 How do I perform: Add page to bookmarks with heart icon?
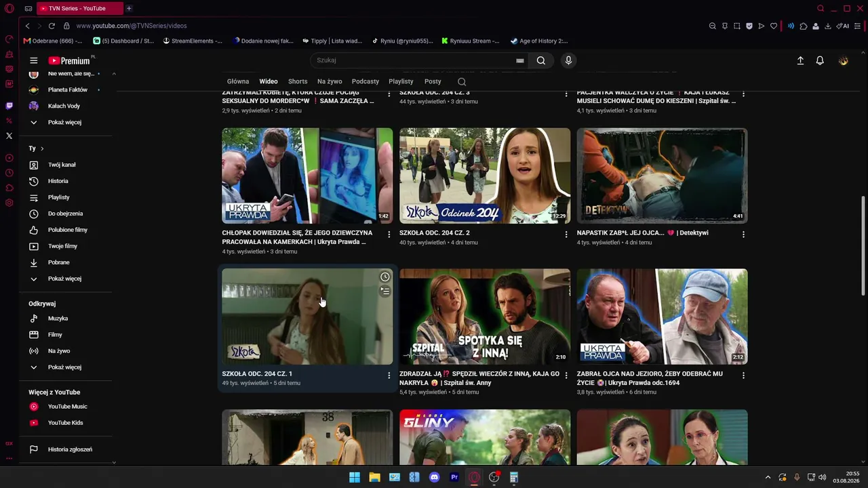click(774, 26)
